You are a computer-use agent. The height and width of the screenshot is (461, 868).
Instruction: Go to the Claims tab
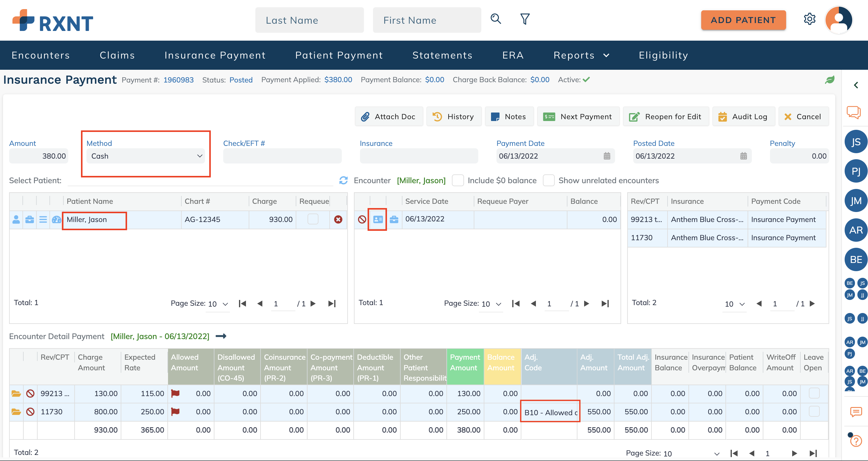pos(117,55)
